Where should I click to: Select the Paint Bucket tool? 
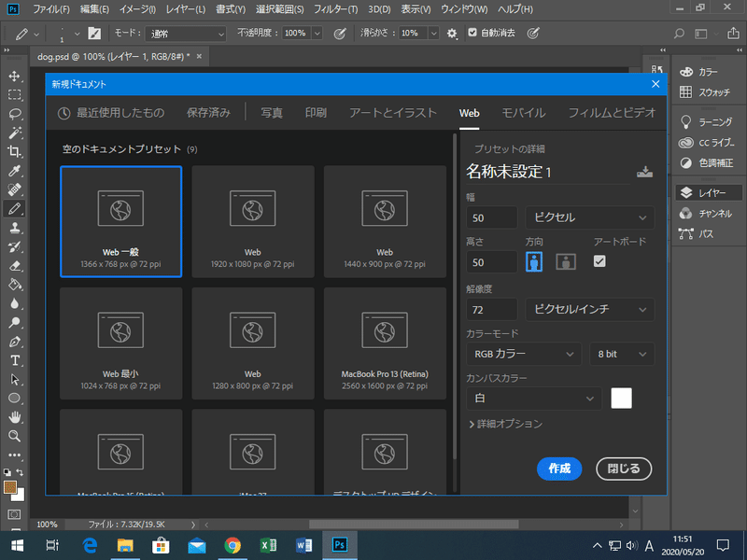[14, 285]
